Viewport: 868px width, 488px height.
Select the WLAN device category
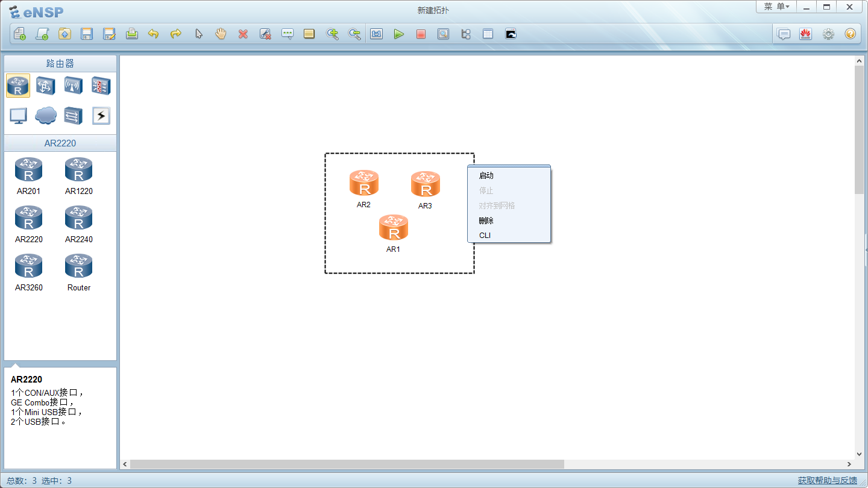click(74, 86)
